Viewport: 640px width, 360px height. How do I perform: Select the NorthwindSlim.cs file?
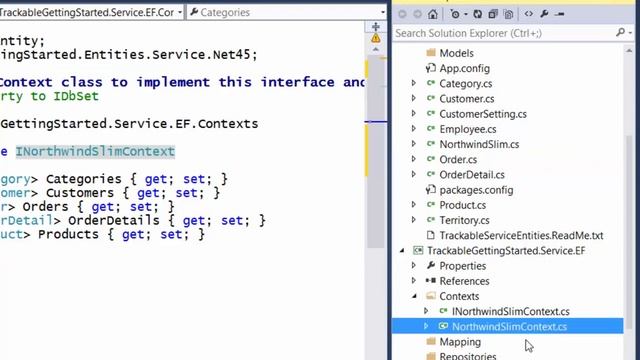click(479, 144)
